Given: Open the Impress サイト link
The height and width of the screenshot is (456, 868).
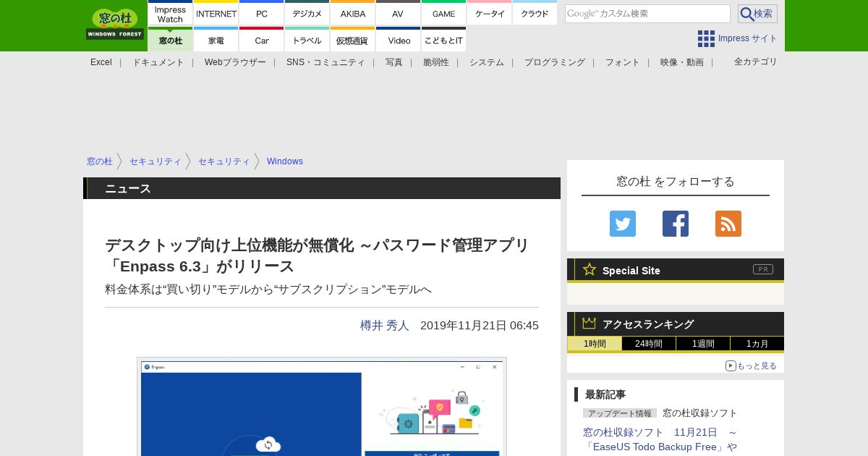Looking at the screenshot, I should [748, 38].
